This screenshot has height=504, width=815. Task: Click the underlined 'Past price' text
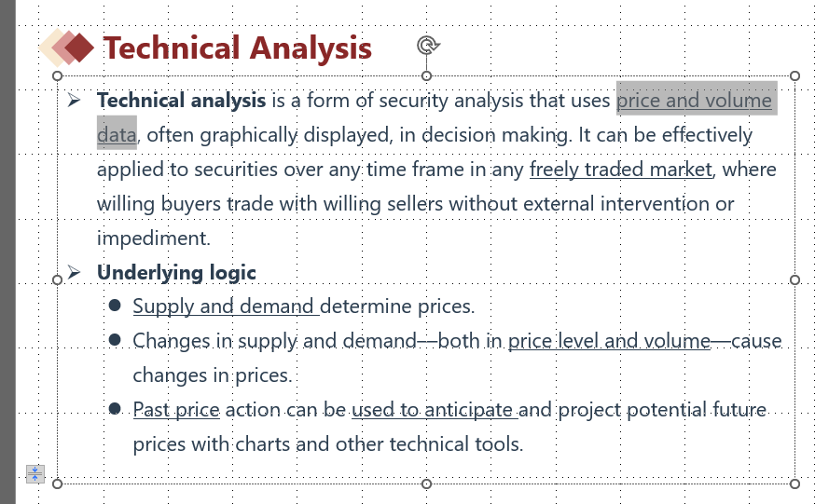click(x=176, y=410)
